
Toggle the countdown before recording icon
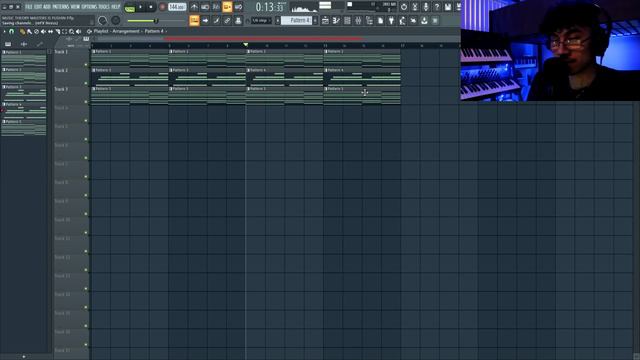[216, 7]
